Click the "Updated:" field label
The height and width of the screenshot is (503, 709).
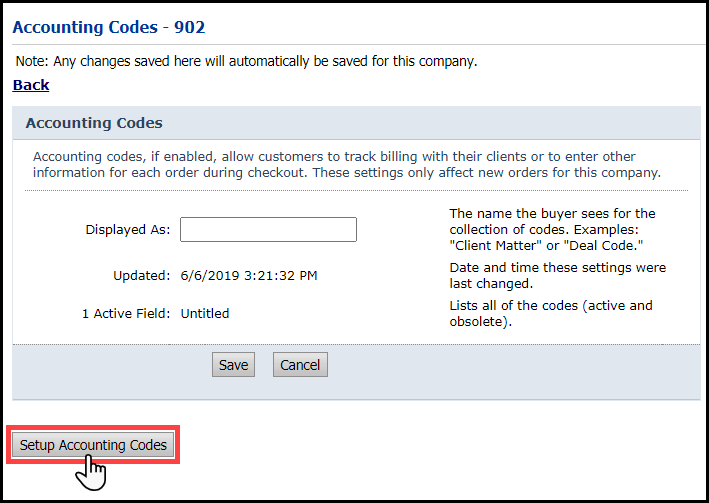(141, 275)
